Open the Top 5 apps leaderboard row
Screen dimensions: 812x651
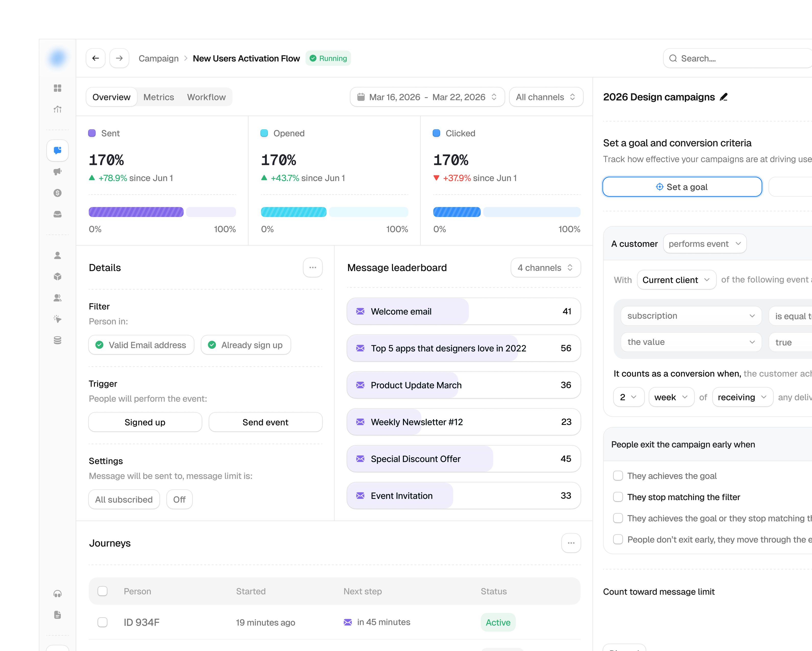pyautogui.click(x=464, y=348)
